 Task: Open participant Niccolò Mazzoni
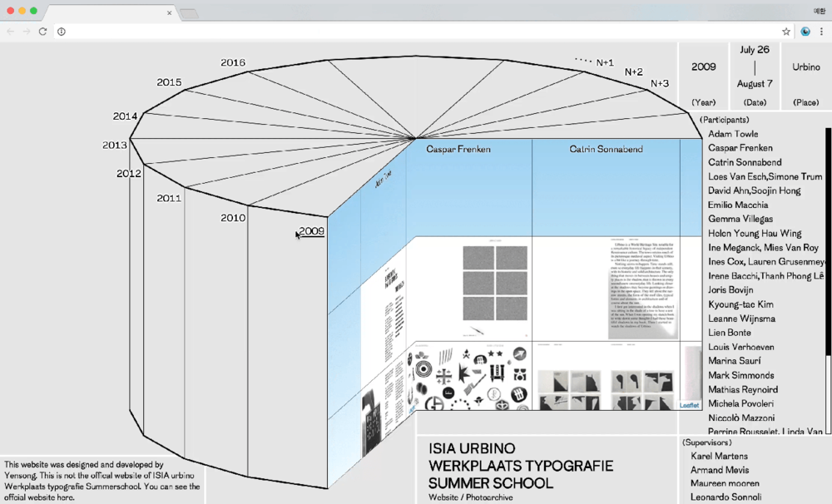click(741, 418)
